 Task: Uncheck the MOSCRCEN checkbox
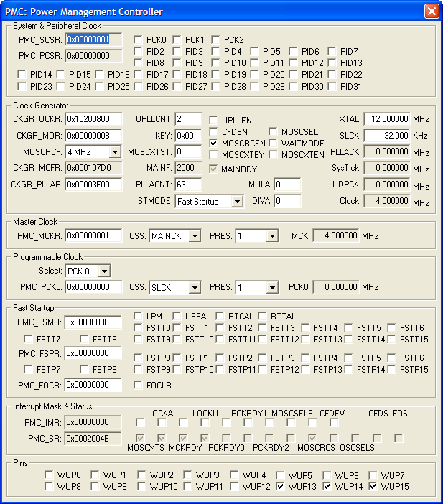213,144
